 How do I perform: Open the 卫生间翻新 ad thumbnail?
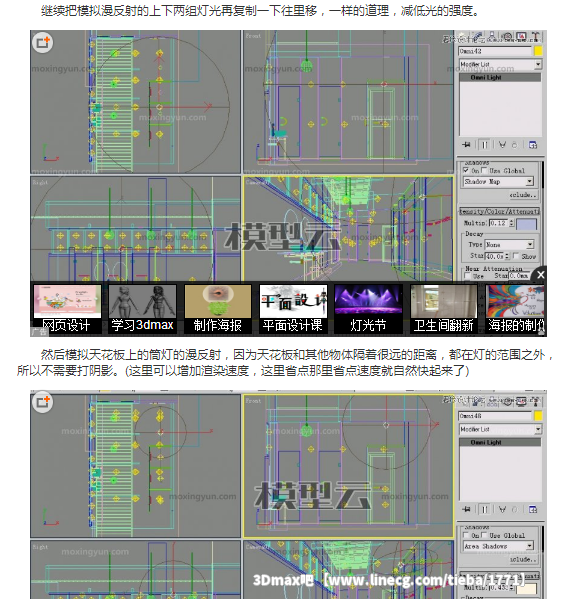pyautogui.click(x=443, y=309)
